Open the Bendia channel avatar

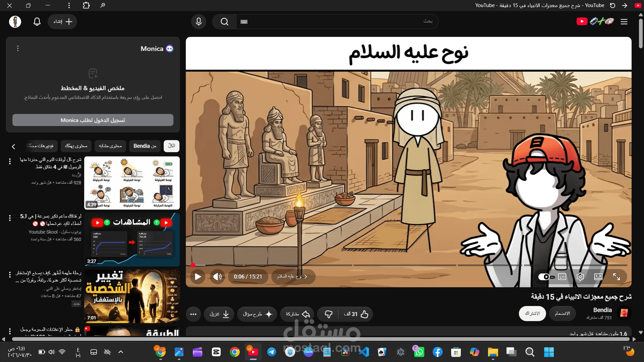pos(625,313)
